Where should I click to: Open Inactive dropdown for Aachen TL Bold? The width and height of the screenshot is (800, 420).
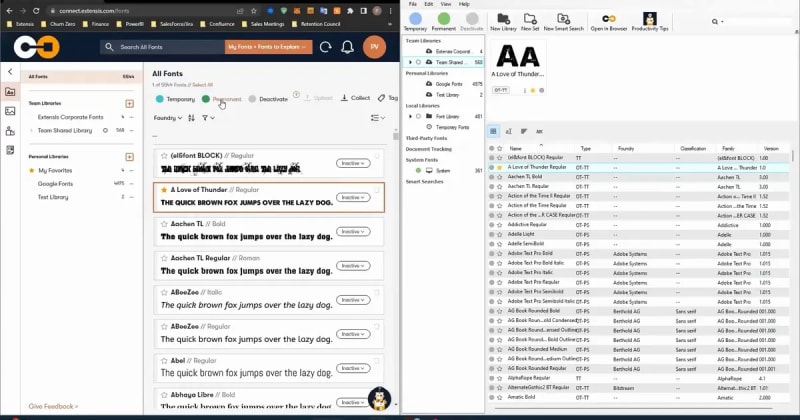[x=353, y=232]
